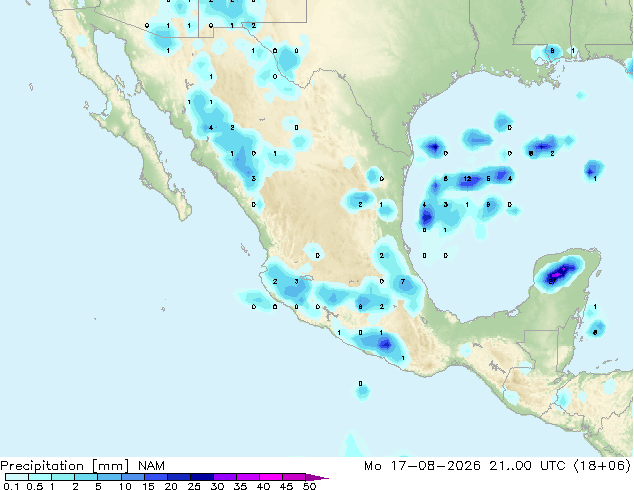Click the '50' legend scale label
Image resolution: width=634 pixels, height=490 pixels.
(309, 486)
